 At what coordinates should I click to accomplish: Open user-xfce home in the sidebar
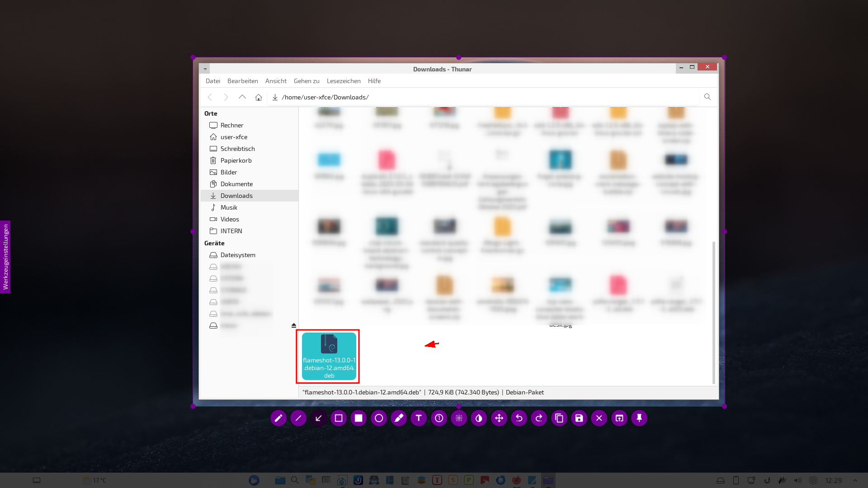click(249, 137)
